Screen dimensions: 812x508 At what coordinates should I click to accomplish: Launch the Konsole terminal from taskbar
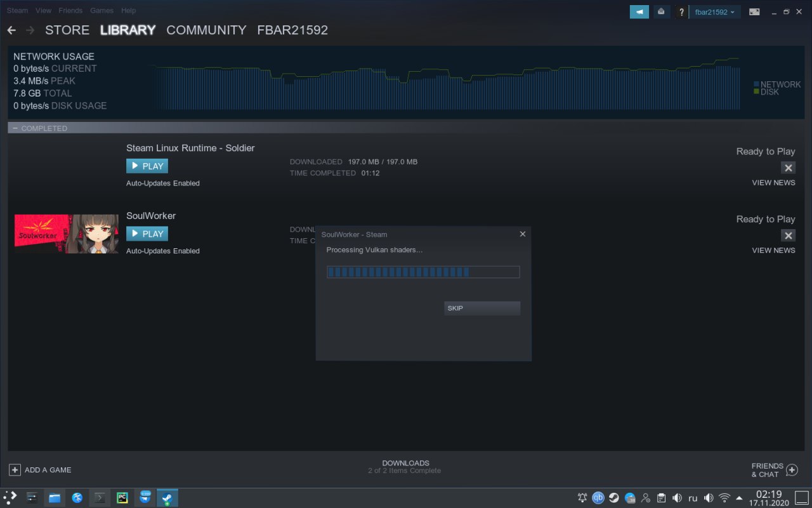(100, 498)
